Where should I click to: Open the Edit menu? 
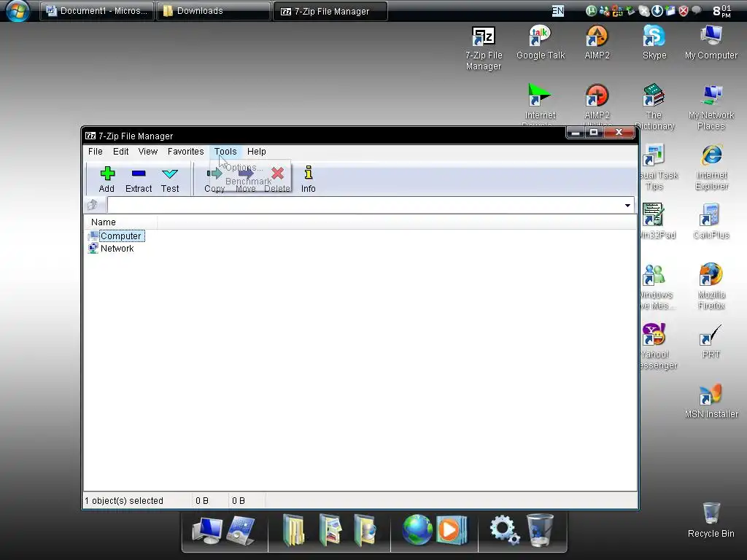120,152
